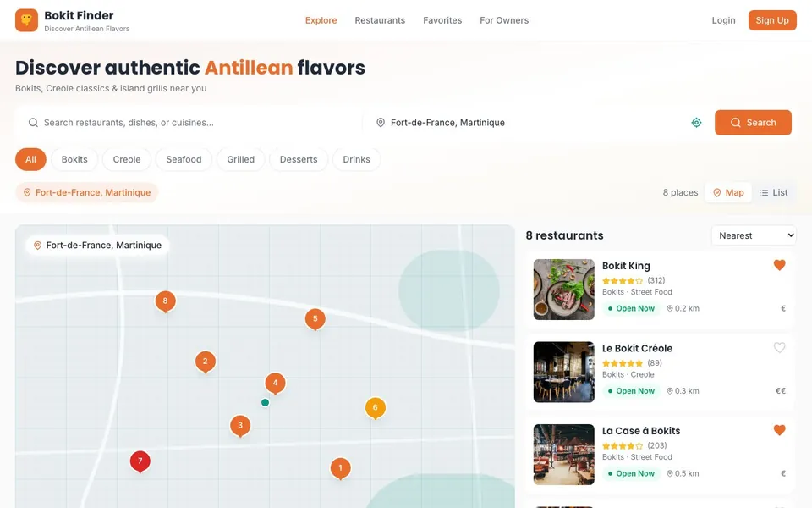The height and width of the screenshot is (508, 812).
Task: Click map pin number 8
Action: pyautogui.click(x=165, y=301)
